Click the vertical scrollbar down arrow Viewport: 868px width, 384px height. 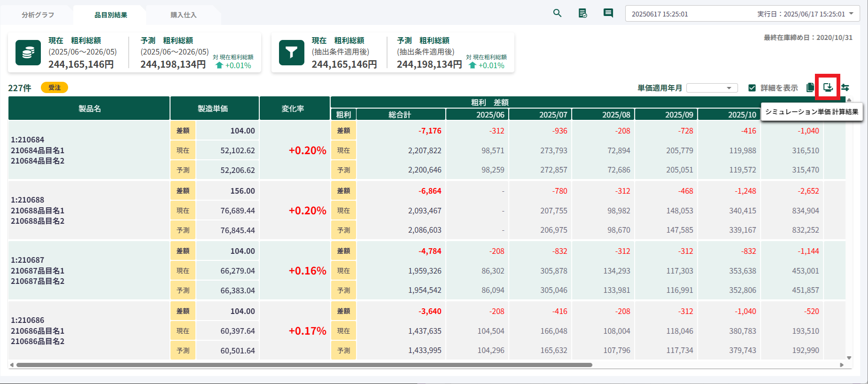849,358
